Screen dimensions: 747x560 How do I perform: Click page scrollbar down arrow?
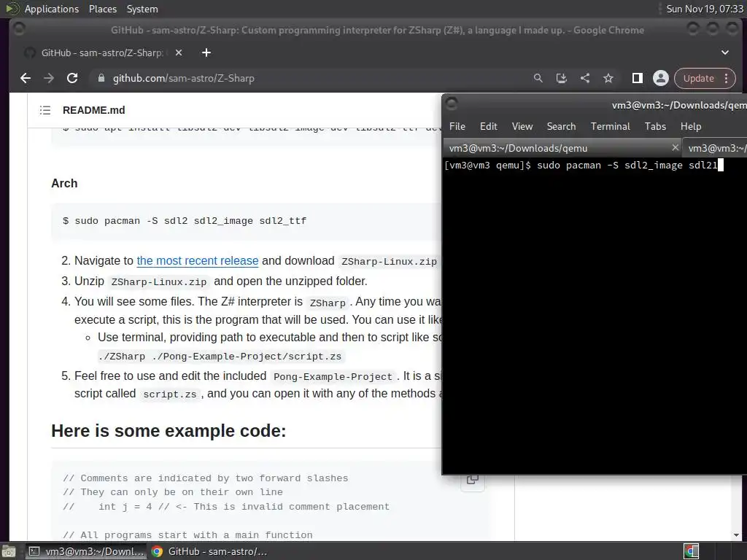[737, 534]
